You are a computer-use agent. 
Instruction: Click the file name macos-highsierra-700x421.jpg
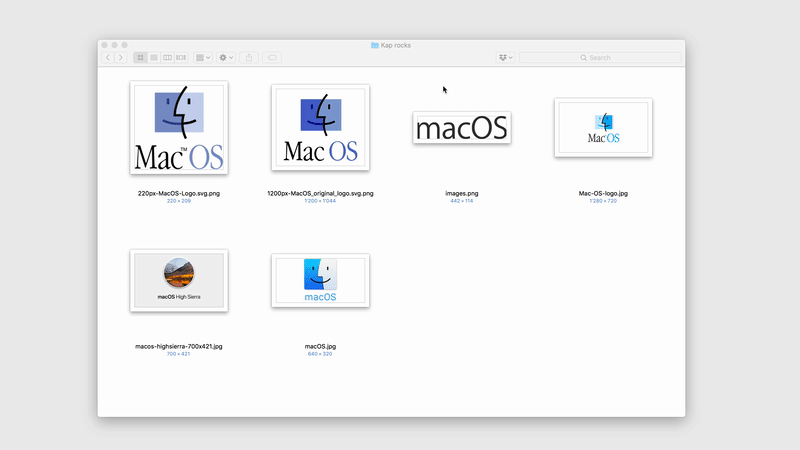179,346
